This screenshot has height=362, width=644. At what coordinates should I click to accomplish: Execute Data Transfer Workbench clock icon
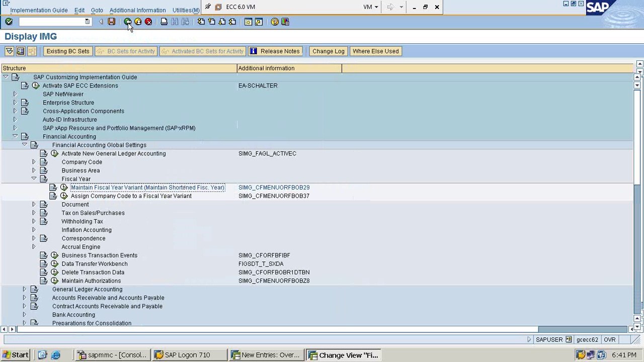[x=54, y=263]
